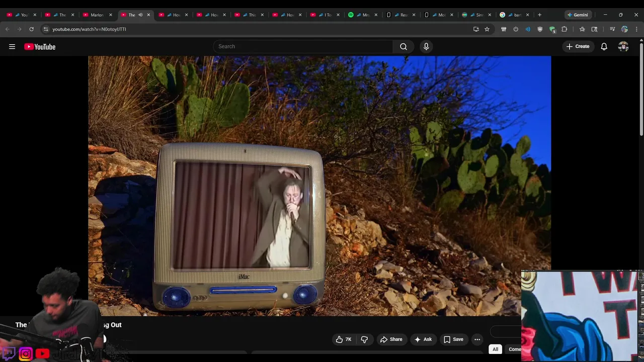644x362 pixels.
Task: Open Chrome profile avatar
Action: (624, 29)
